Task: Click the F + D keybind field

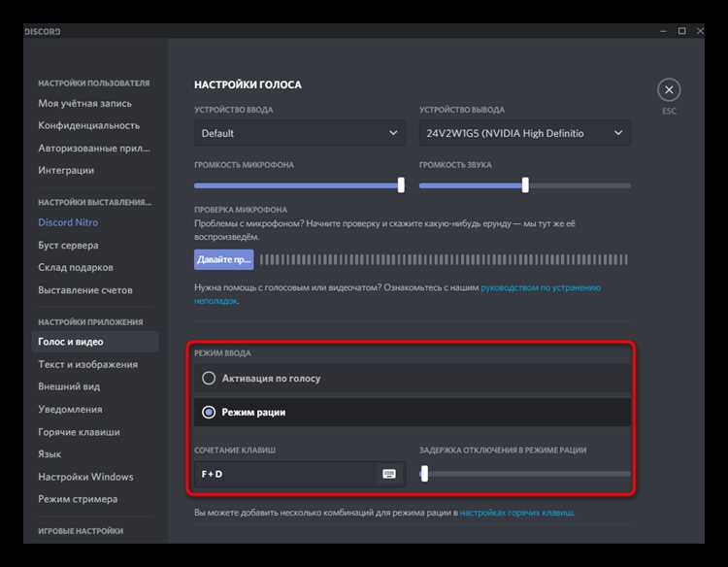Action: coord(300,474)
